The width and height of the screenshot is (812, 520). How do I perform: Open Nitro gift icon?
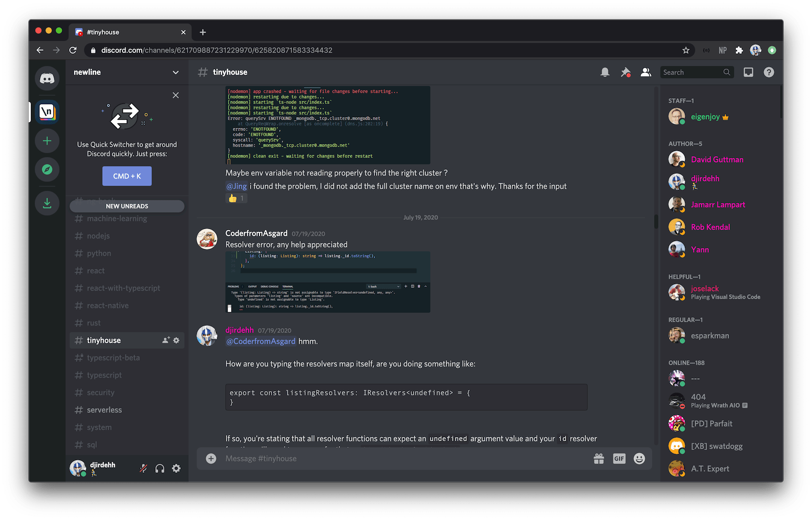(599, 459)
